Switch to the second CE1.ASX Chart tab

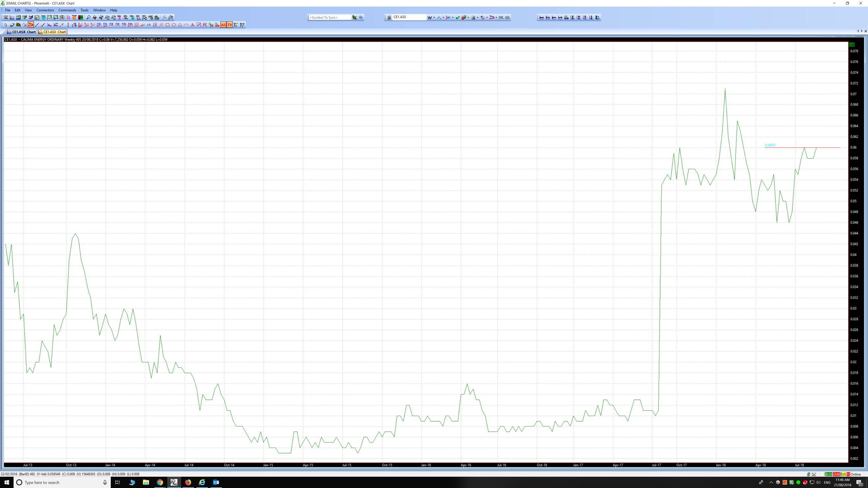click(x=52, y=32)
